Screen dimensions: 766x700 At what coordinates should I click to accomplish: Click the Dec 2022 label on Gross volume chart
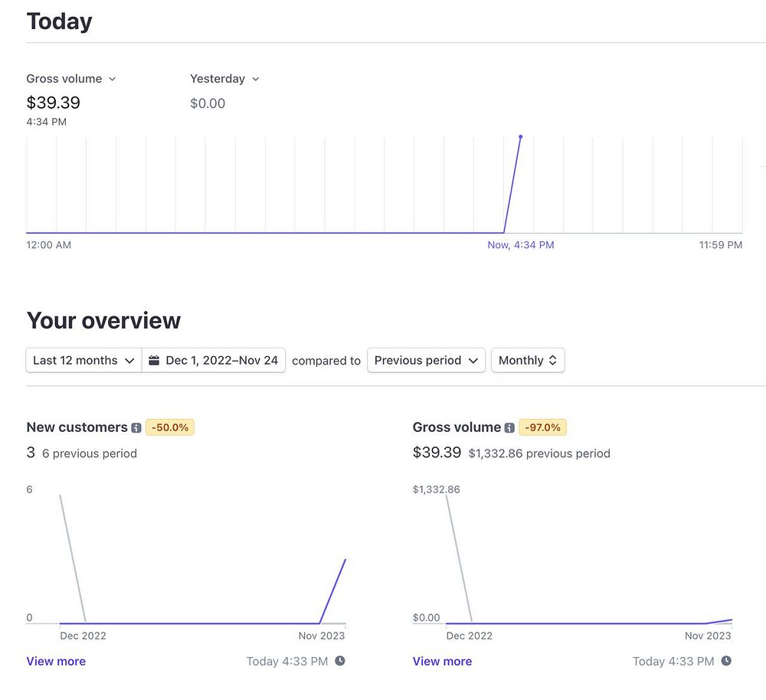tap(470, 636)
